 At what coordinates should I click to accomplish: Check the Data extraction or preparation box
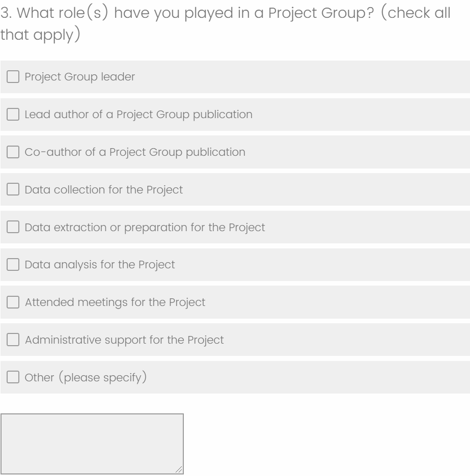[x=13, y=228]
